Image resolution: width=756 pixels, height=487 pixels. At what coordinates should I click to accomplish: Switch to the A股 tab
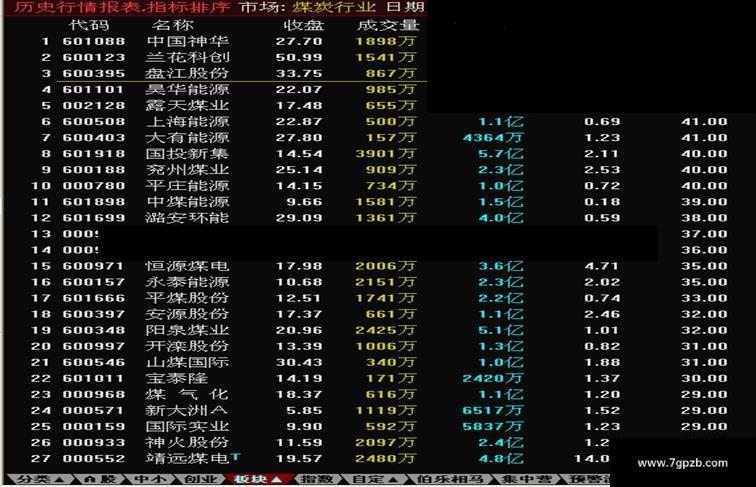100,479
